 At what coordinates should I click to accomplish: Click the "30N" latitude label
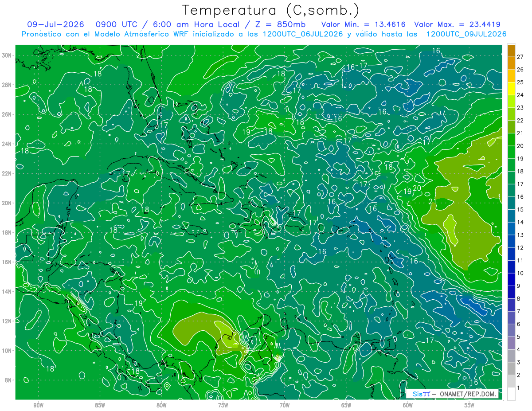point(7,55)
